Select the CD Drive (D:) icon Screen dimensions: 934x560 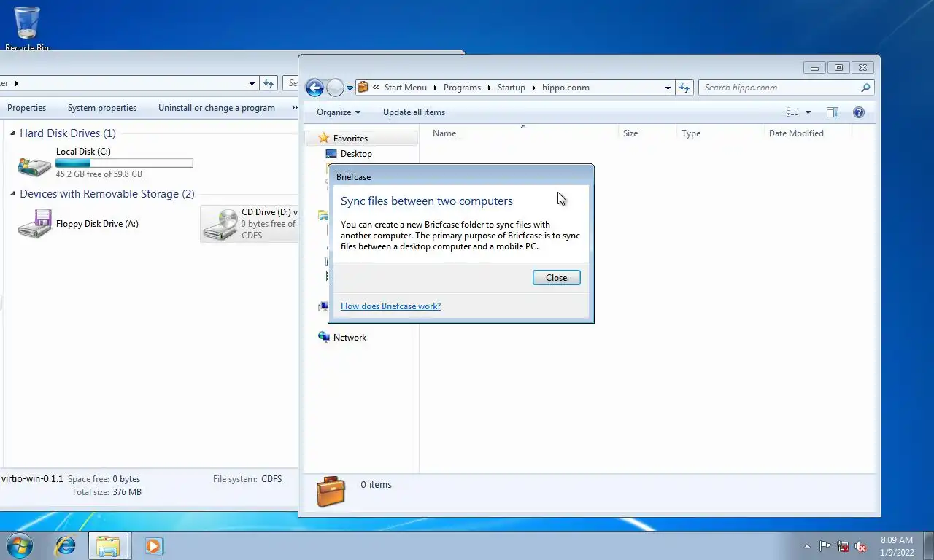click(x=220, y=224)
